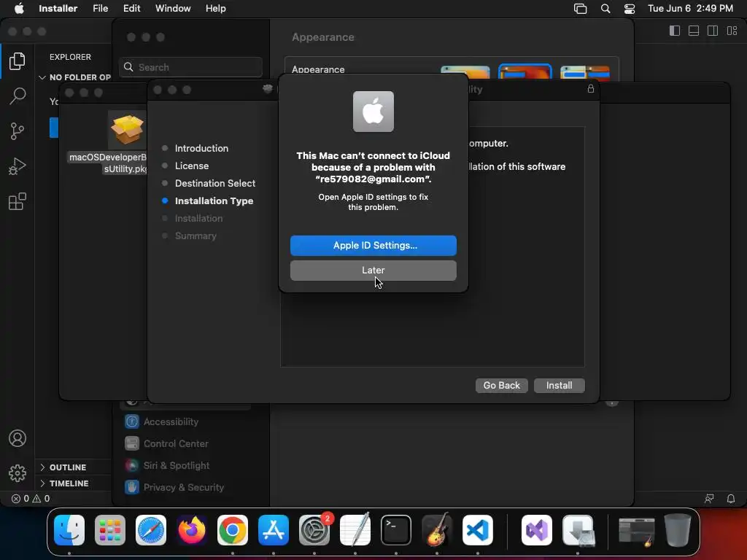Launch Firefox from the Dock
This screenshot has width=747, height=560.
tap(192, 530)
